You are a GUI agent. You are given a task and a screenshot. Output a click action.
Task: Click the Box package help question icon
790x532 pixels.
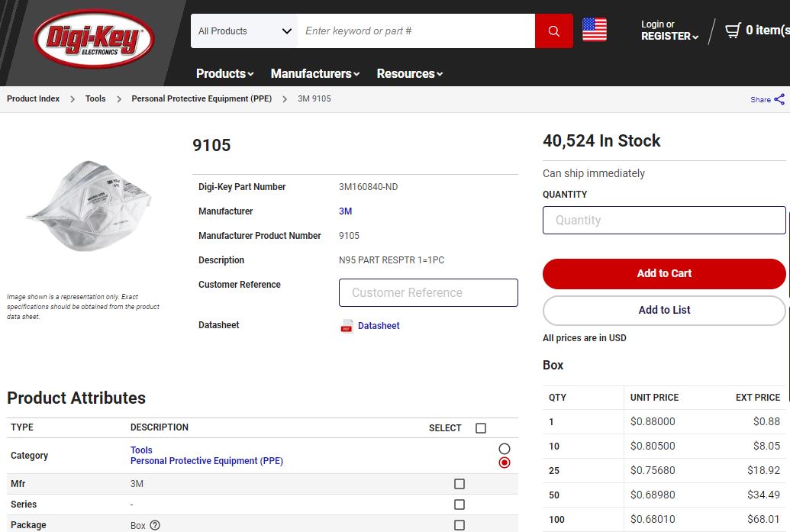pyautogui.click(x=155, y=525)
